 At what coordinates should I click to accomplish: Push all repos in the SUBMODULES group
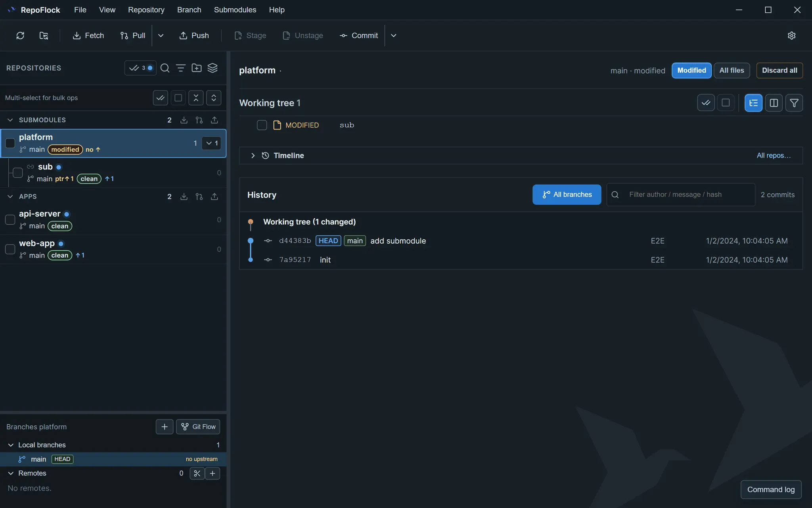[x=214, y=120]
